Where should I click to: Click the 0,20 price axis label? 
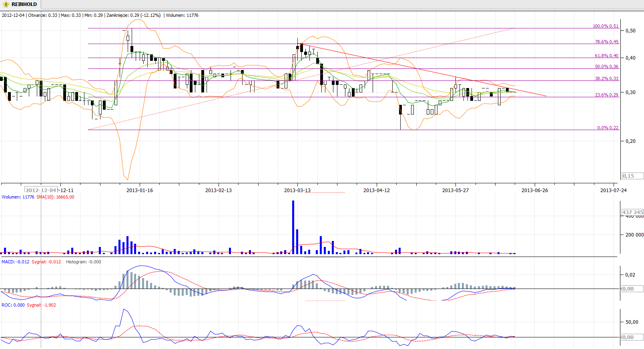[x=630, y=141]
